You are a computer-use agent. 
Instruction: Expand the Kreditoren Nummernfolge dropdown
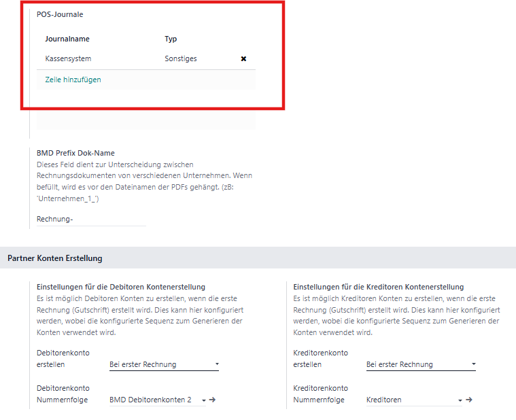pos(414,400)
